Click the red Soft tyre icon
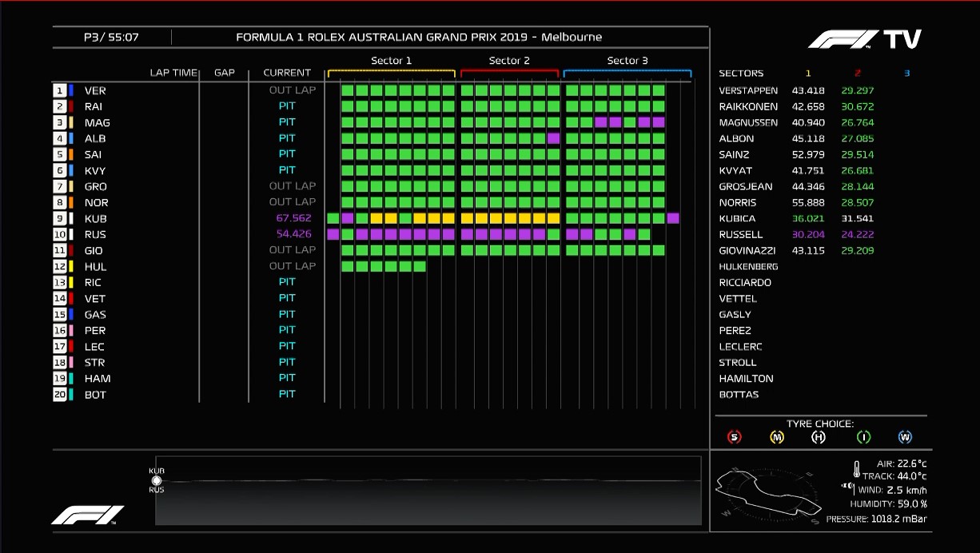980x553 pixels. 734,437
